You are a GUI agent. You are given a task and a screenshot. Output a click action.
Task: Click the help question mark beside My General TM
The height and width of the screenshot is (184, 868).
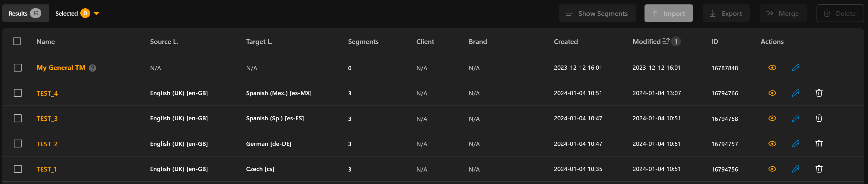click(93, 68)
